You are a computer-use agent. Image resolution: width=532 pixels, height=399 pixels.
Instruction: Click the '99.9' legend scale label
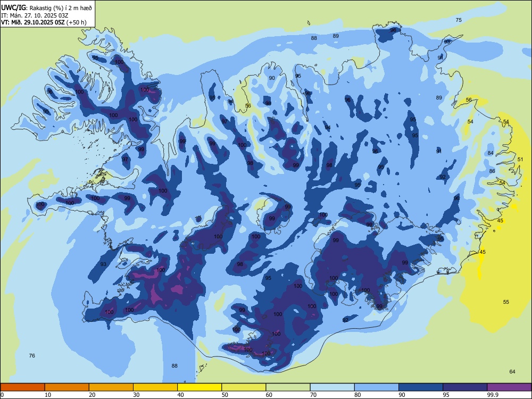493,395
